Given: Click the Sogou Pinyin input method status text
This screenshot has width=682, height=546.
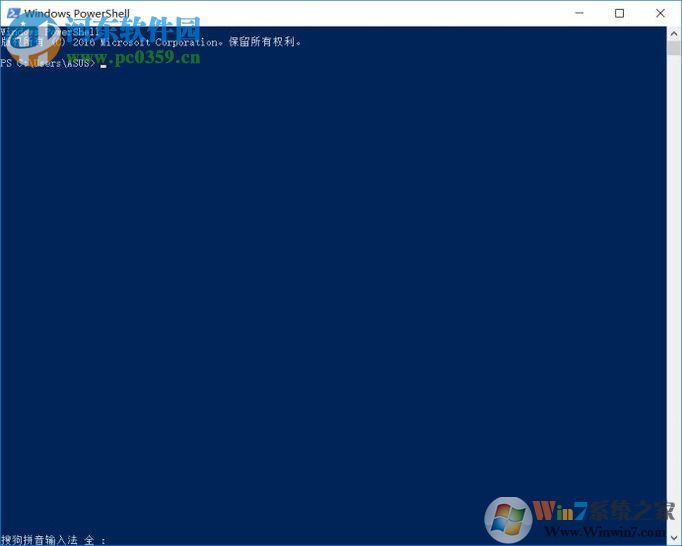Looking at the screenshot, I should (53, 540).
